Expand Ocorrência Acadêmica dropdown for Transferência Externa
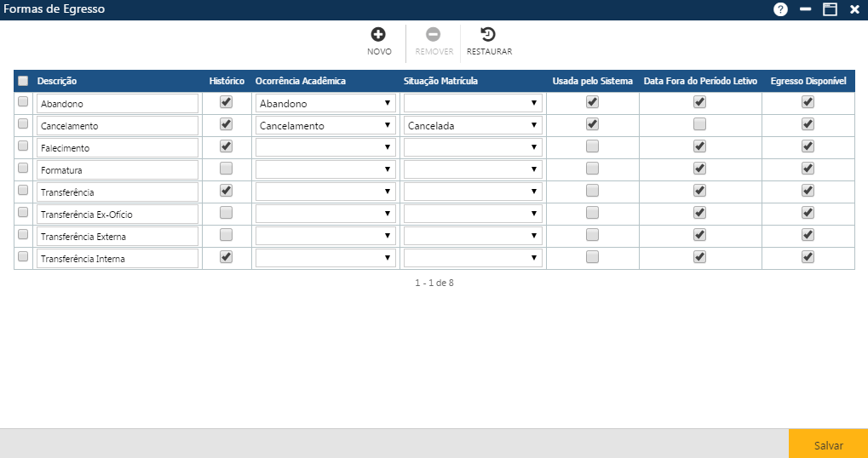The height and width of the screenshot is (458, 868). coord(325,236)
